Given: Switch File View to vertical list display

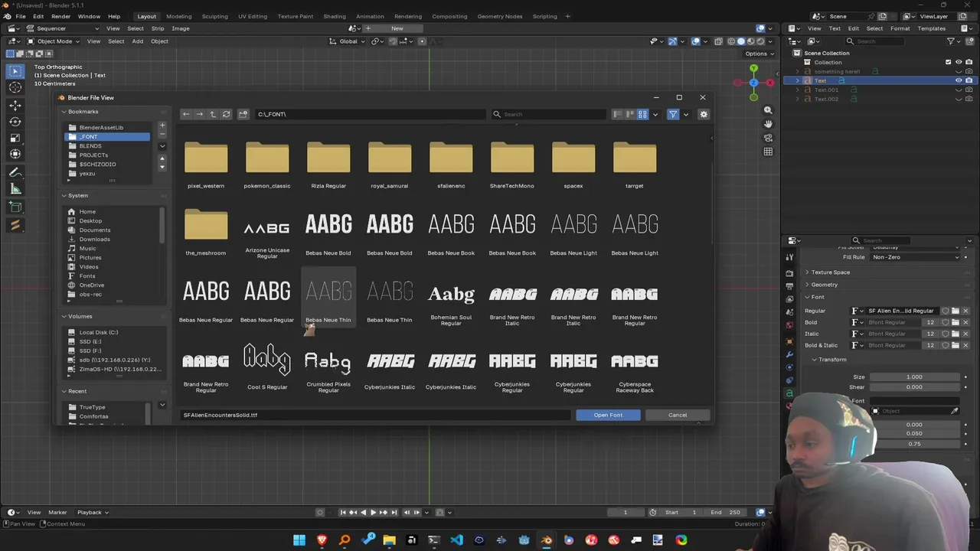Looking at the screenshot, I should 617,114.
